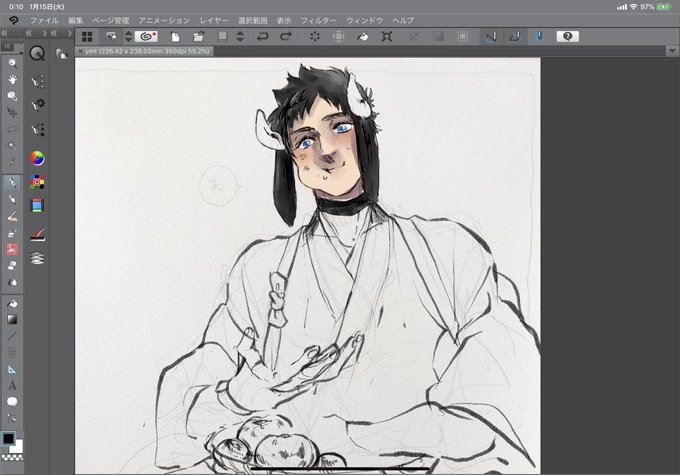
Task: Toggle Snap to Special Ruler
Action: (x=515, y=37)
